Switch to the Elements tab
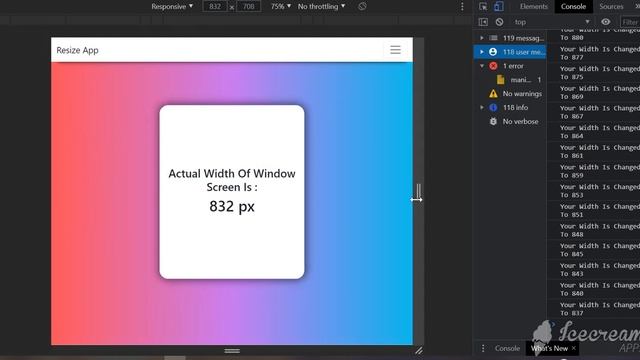640x360 pixels. [533, 7]
